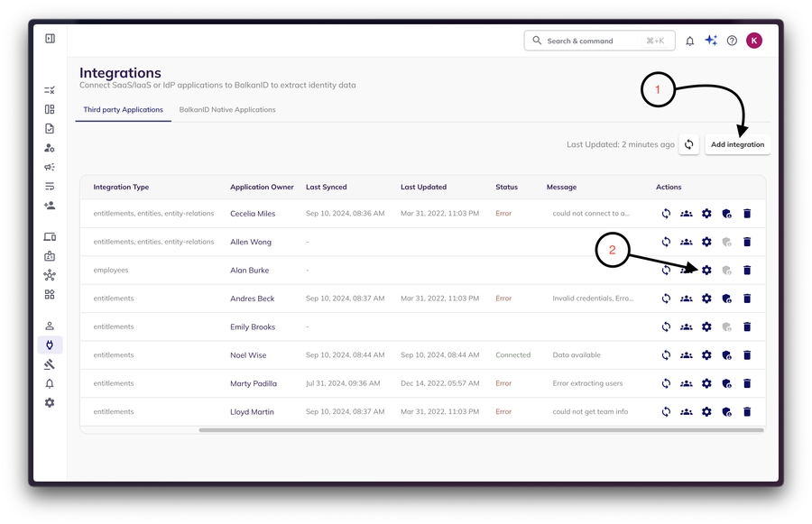The height and width of the screenshot is (524, 812).
Task: Open the notifications bell in top bar
Action: pos(690,41)
